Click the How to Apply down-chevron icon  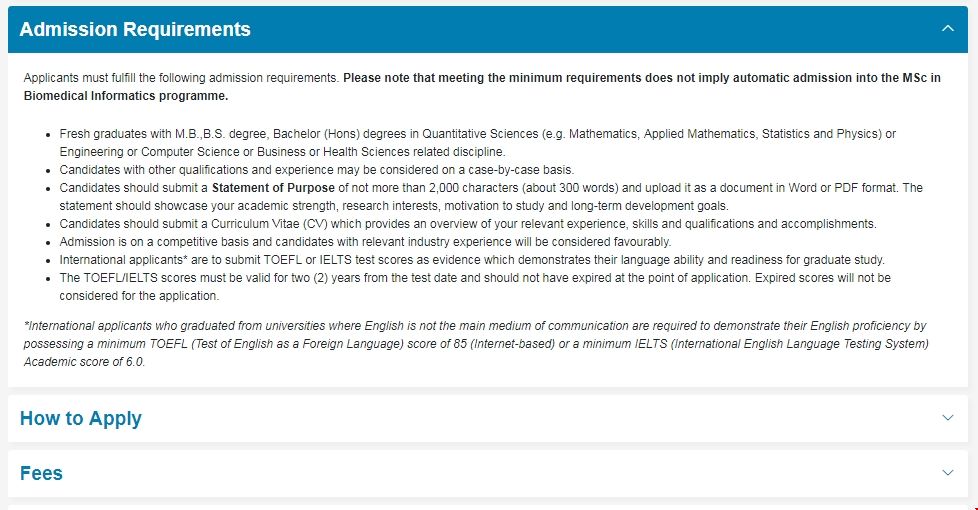[x=948, y=418]
